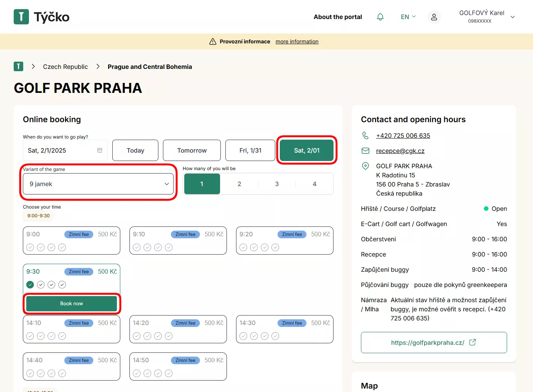The width and height of the screenshot is (533, 392).
Task: Select the Sat, 2/01 date tab
Action: pos(307,150)
